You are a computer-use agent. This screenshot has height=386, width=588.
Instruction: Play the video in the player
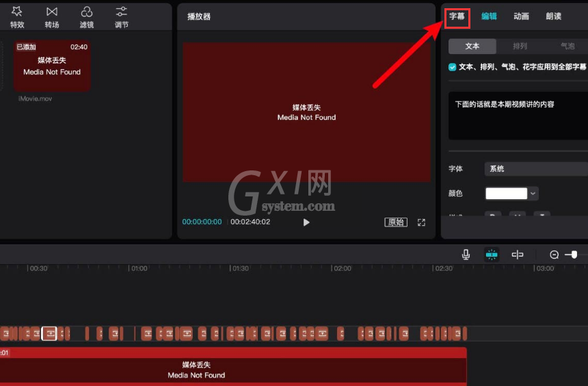pos(306,222)
